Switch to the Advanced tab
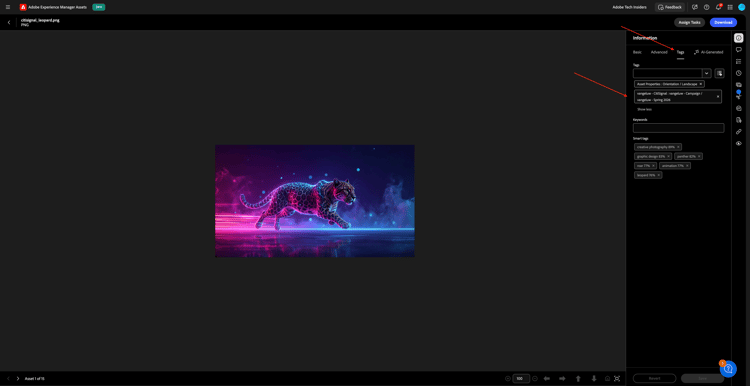The height and width of the screenshot is (386, 750). (x=659, y=52)
